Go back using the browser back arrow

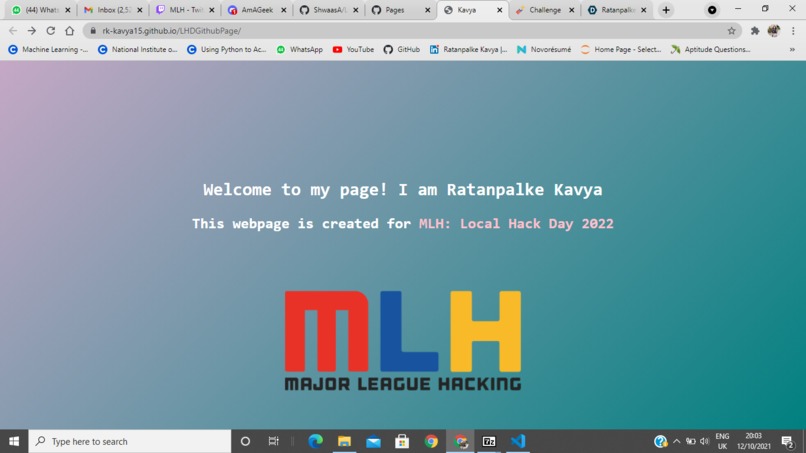pyautogui.click(x=13, y=31)
